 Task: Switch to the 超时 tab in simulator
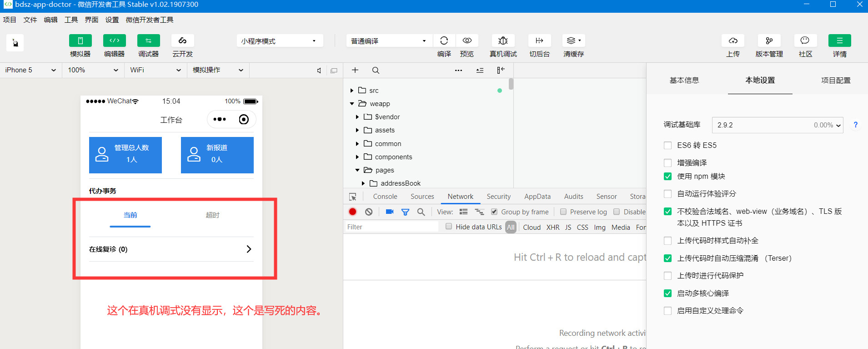pyautogui.click(x=213, y=215)
